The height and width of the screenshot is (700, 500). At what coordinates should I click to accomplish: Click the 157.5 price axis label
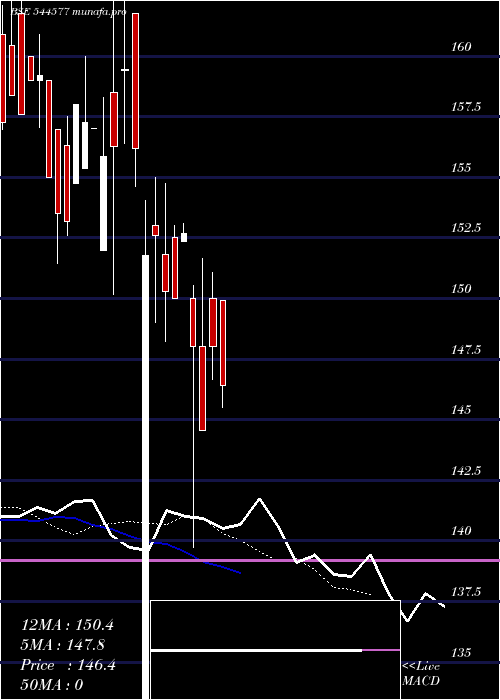click(x=466, y=107)
